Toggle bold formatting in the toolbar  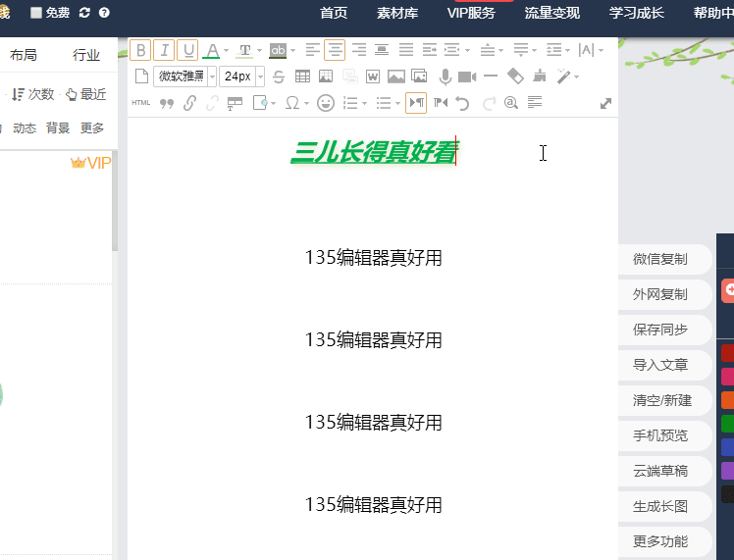(x=141, y=50)
